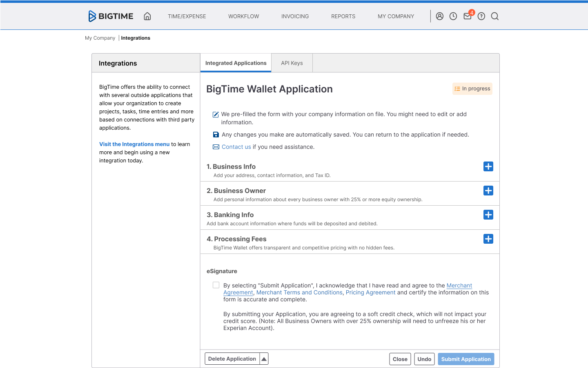Open the INVOICING menu
588x368 pixels.
(295, 16)
